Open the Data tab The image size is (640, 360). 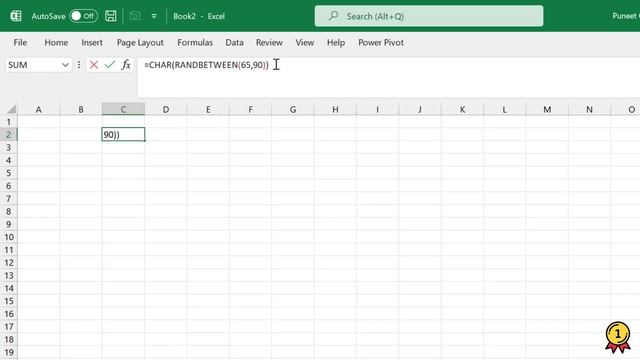coord(234,42)
